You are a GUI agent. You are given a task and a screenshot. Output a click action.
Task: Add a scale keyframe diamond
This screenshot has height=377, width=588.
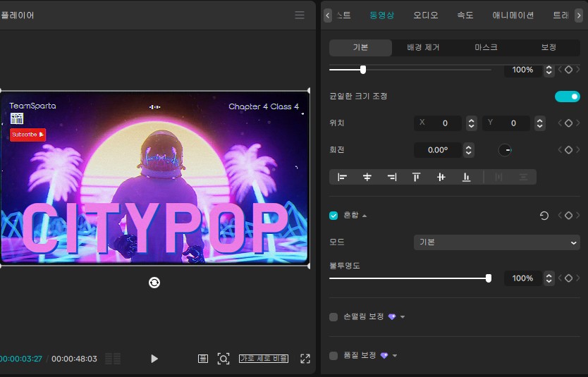coord(568,70)
